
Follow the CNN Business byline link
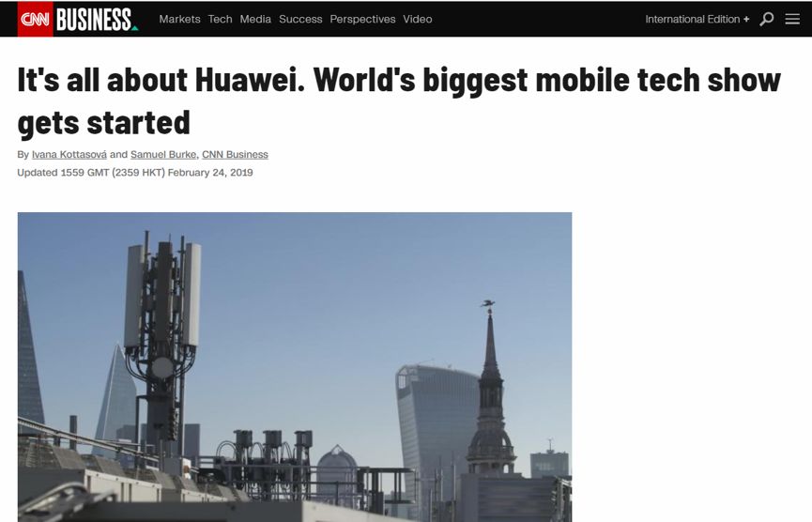[x=235, y=154]
